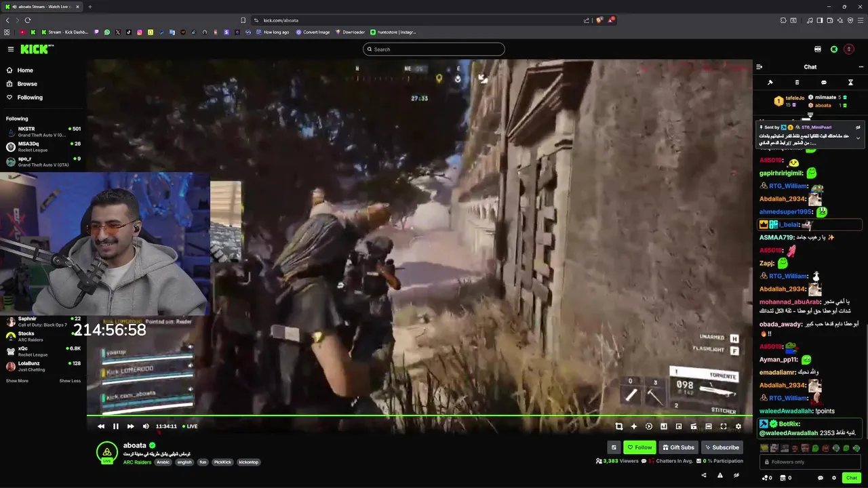Open player settings gear
The width and height of the screenshot is (868, 488).
[738, 426]
